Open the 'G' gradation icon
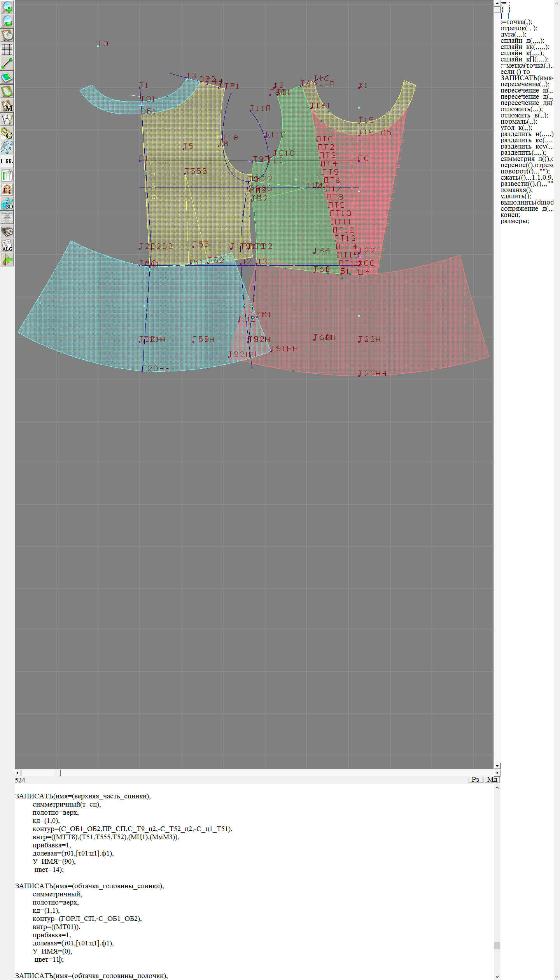Image resolution: width=560 pixels, height=980 pixels. [7, 134]
